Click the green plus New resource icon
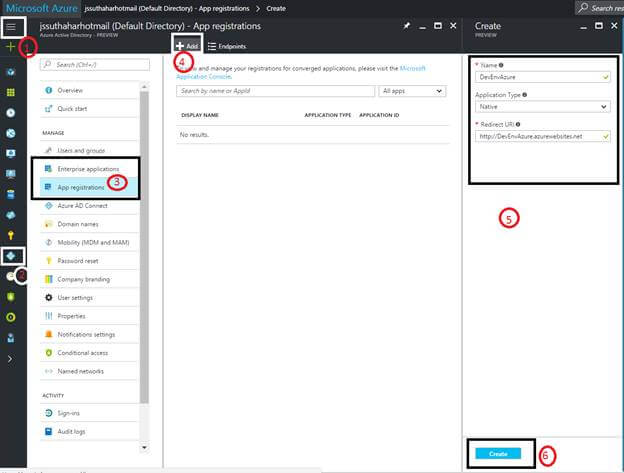624x473 pixels. (10, 47)
